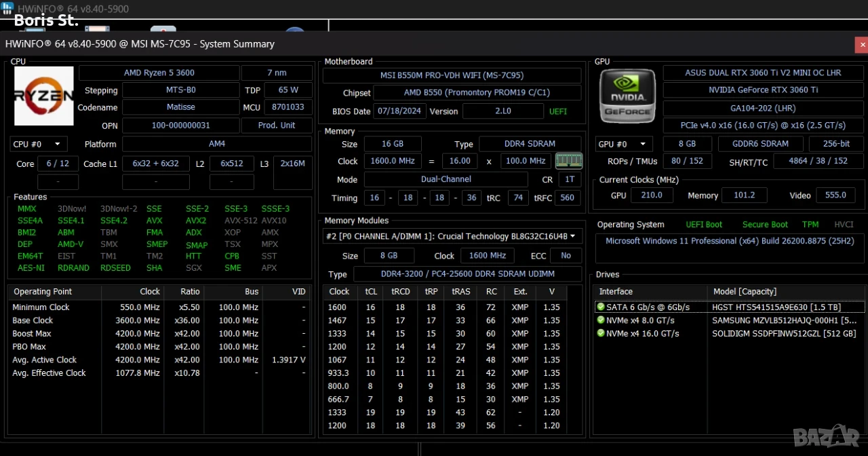The width and height of the screenshot is (868, 456).
Task: Click the PCIe v4.0 x16 link field
Action: [763, 126]
